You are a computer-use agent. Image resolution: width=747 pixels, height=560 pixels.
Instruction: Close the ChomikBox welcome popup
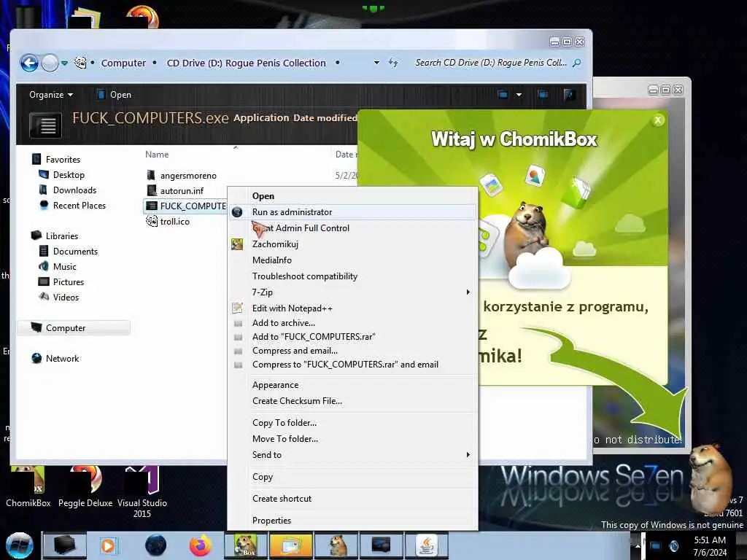click(658, 120)
